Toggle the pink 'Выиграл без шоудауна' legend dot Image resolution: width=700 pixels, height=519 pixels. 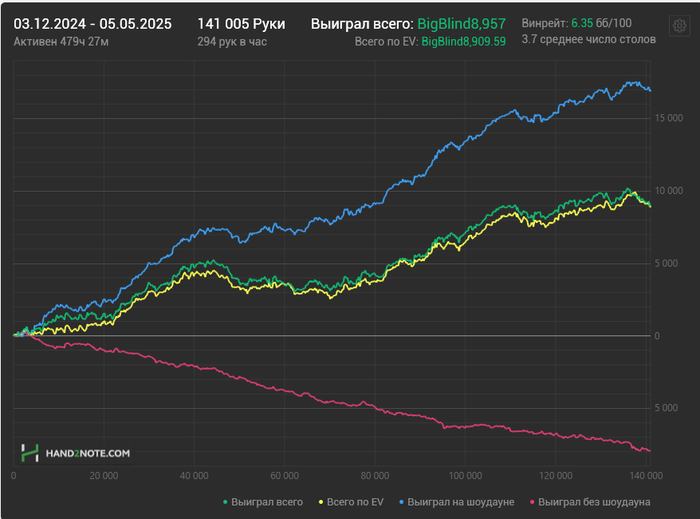tap(532, 502)
